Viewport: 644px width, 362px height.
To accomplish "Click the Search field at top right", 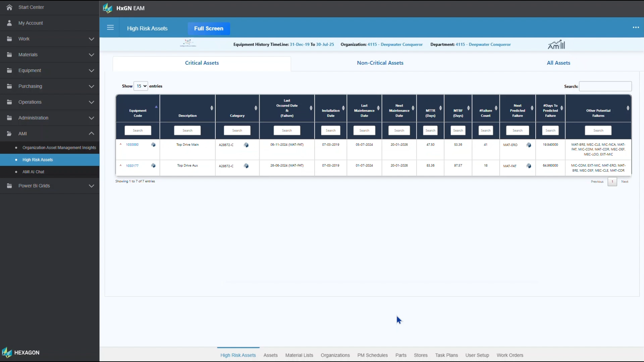I will click(x=605, y=86).
